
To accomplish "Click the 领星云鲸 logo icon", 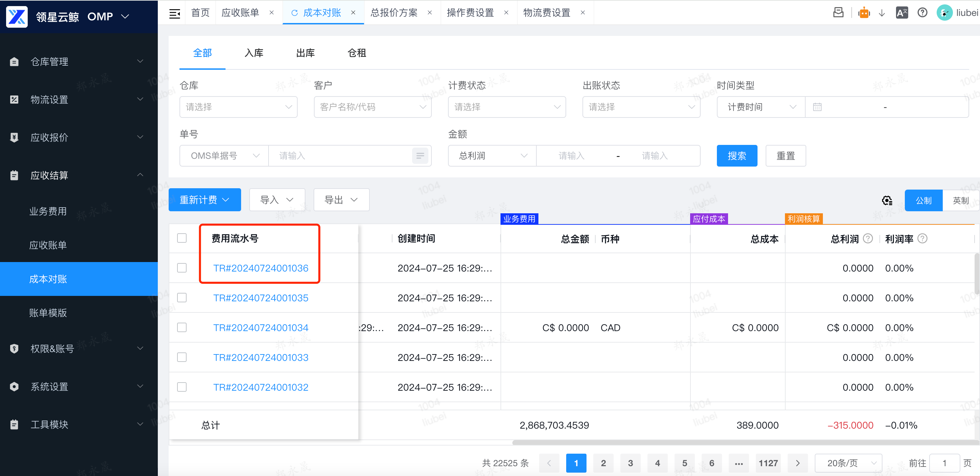I will pyautogui.click(x=17, y=16).
